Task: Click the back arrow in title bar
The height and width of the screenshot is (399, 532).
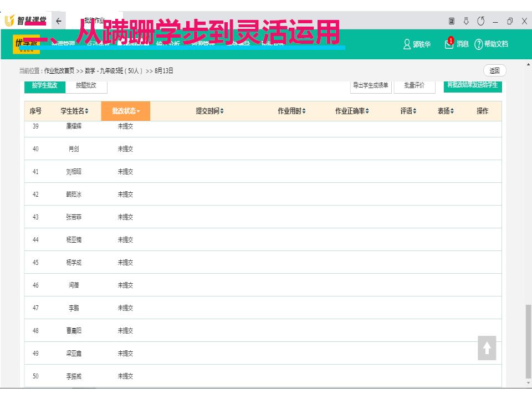Action: (59, 22)
